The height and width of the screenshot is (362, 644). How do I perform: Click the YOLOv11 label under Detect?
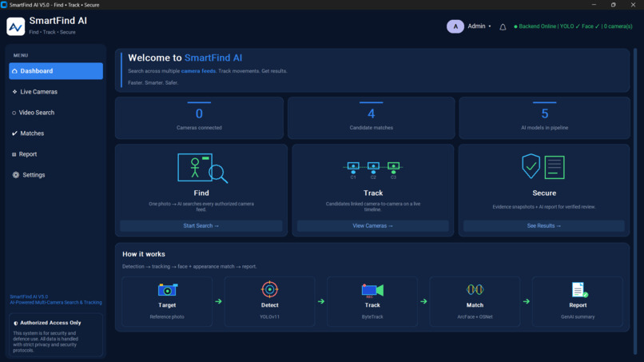point(269,316)
